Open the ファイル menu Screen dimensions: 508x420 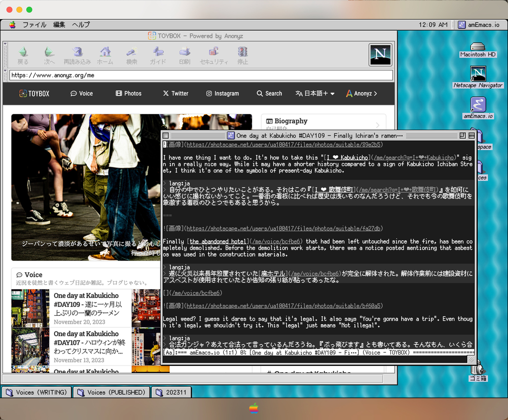(x=34, y=25)
